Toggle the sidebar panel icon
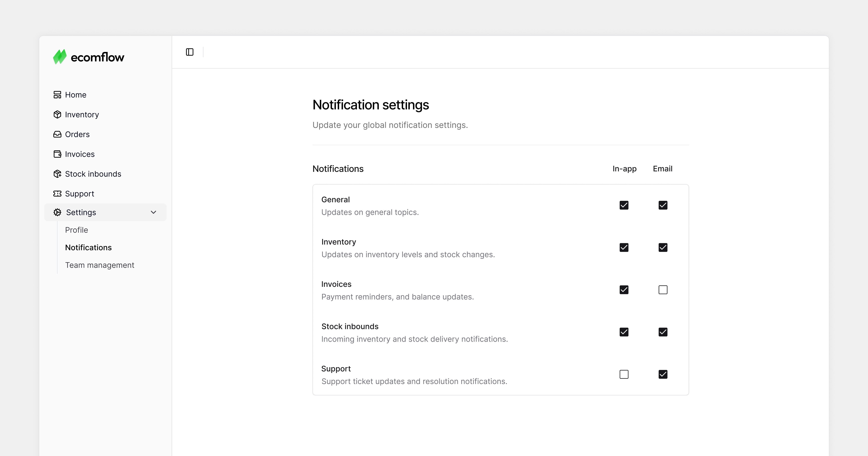The height and width of the screenshot is (456, 868). tap(190, 52)
